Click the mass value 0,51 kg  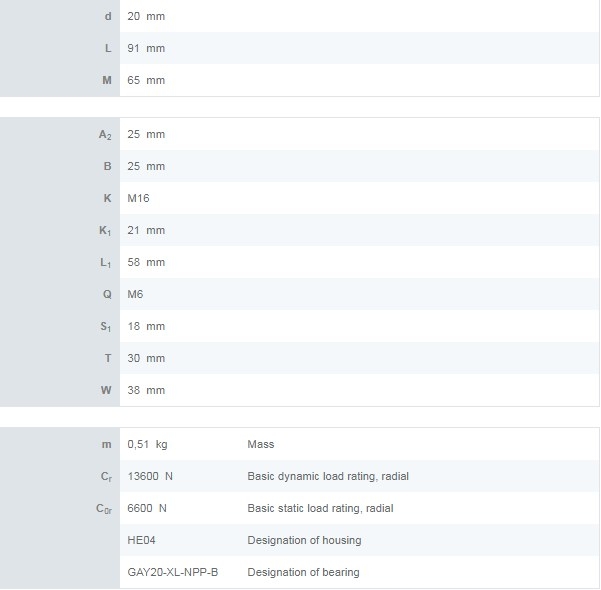tap(147, 445)
